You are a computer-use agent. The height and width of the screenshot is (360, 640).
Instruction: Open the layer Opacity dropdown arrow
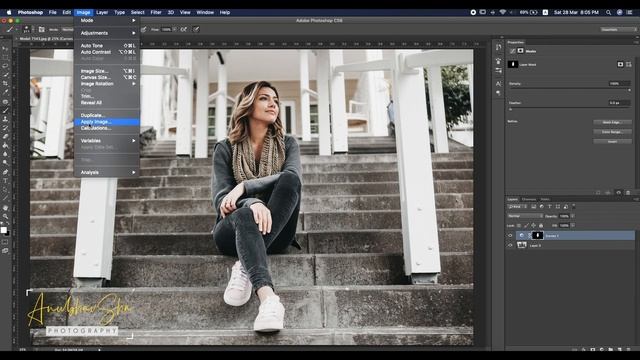573,216
